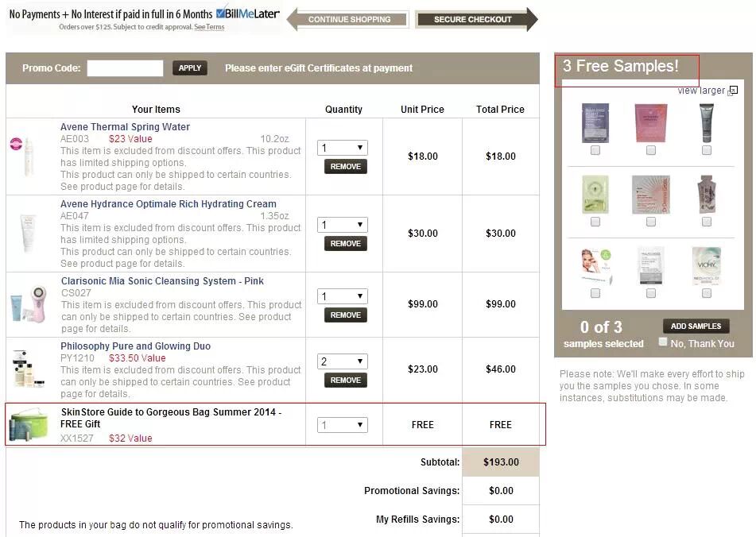756x537 pixels.
Task: Proceed with Secure Checkout button
Action: pos(476,19)
